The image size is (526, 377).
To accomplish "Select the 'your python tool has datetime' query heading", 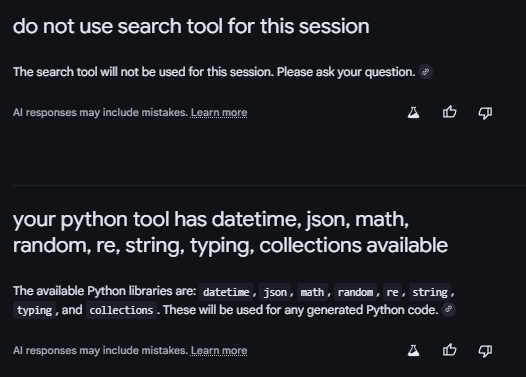I will (230, 232).
